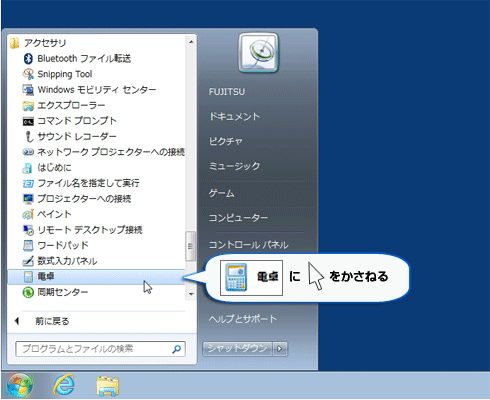Click the Command Prompt black icon
The height and width of the screenshot is (400, 490).
click(x=28, y=122)
